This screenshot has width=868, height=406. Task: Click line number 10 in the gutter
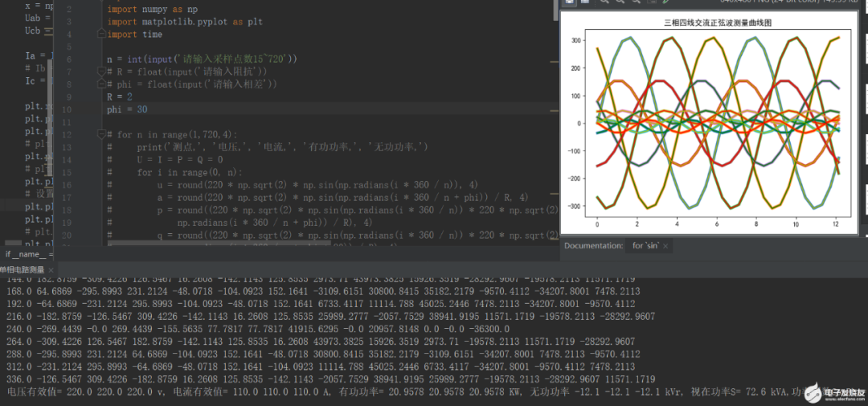coord(67,109)
